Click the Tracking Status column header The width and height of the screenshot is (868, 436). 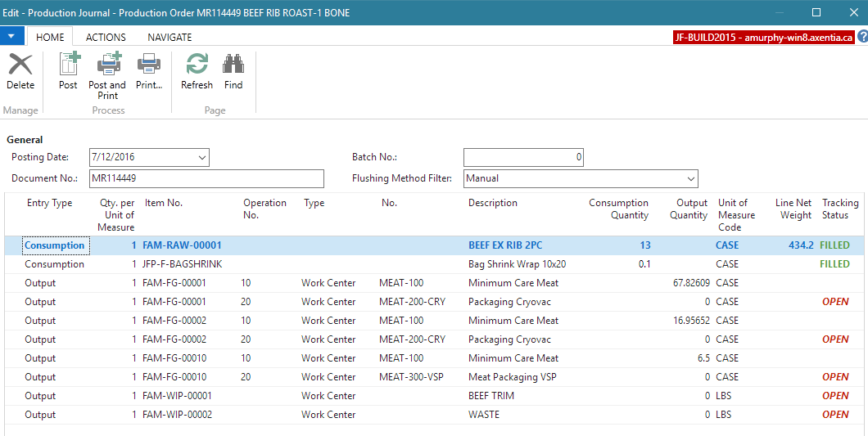tap(839, 209)
